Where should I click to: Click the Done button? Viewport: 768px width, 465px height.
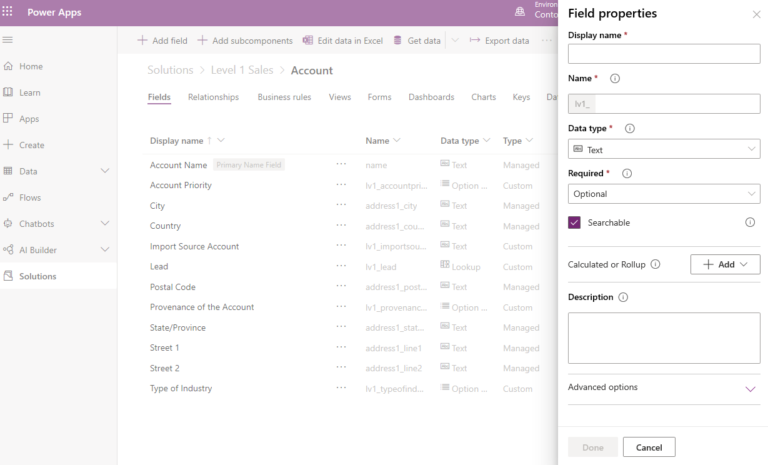(x=593, y=447)
